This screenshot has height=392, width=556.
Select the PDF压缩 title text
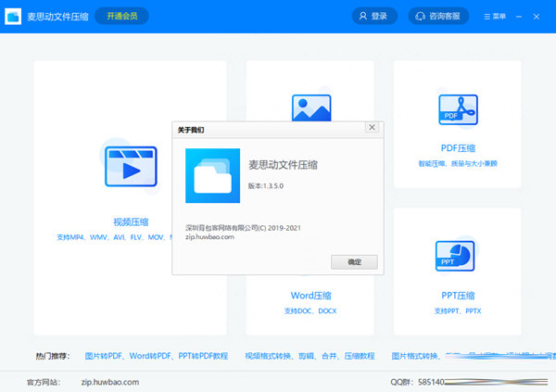456,147
